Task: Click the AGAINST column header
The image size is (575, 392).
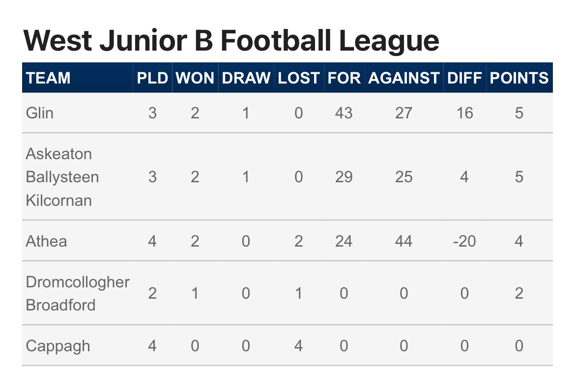Action: click(403, 78)
